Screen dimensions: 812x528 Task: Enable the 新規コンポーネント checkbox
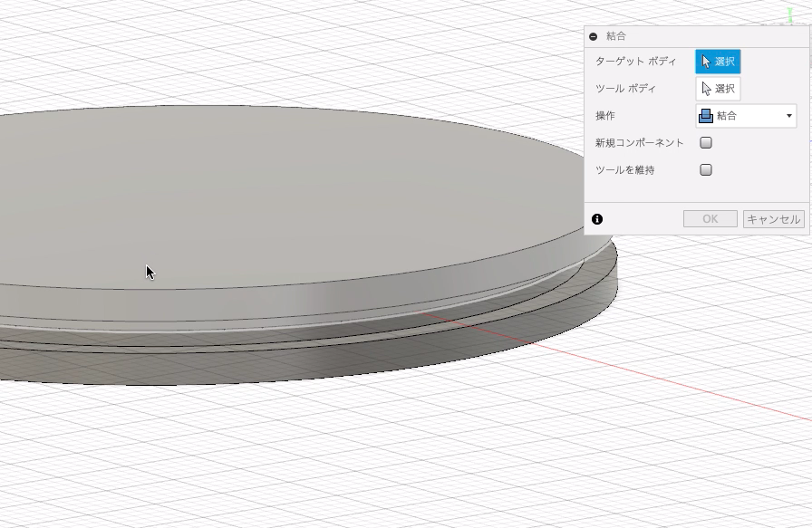tap(706, 142)
